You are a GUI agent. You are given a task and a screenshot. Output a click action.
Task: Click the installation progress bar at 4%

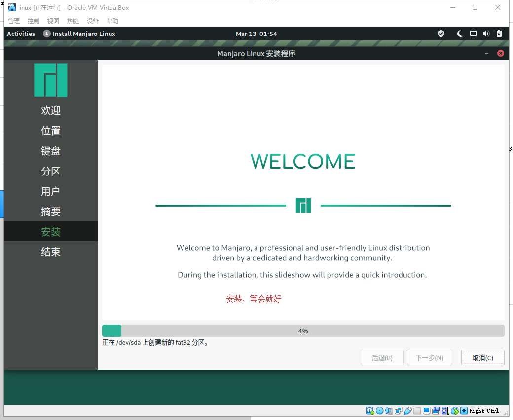(303, 331)
